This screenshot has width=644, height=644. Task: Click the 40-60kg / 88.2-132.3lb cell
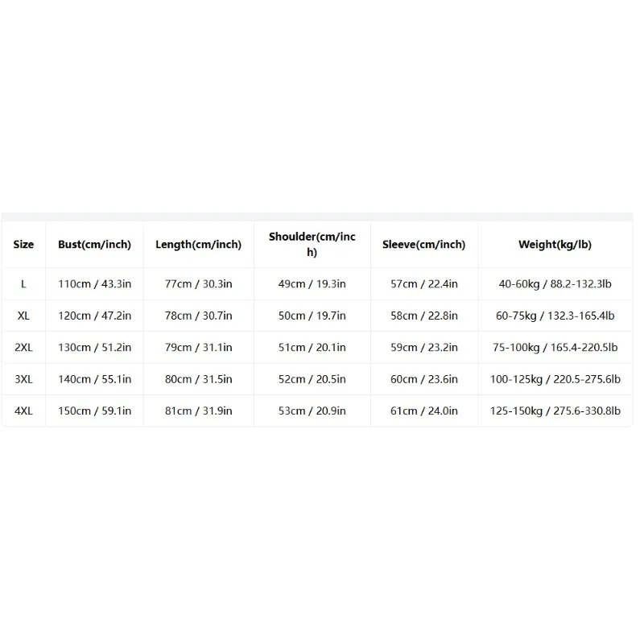555,284
